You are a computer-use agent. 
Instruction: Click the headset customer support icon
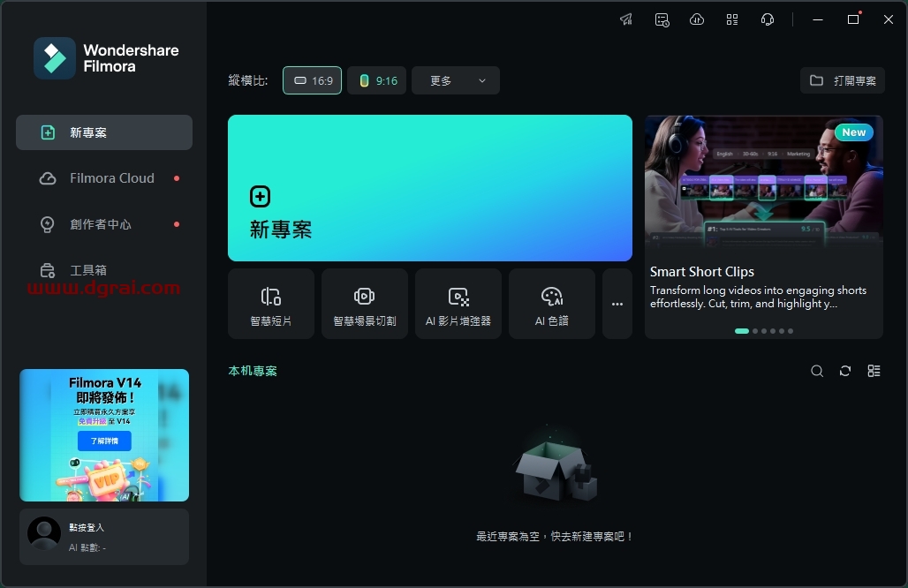tap(768, 19)
